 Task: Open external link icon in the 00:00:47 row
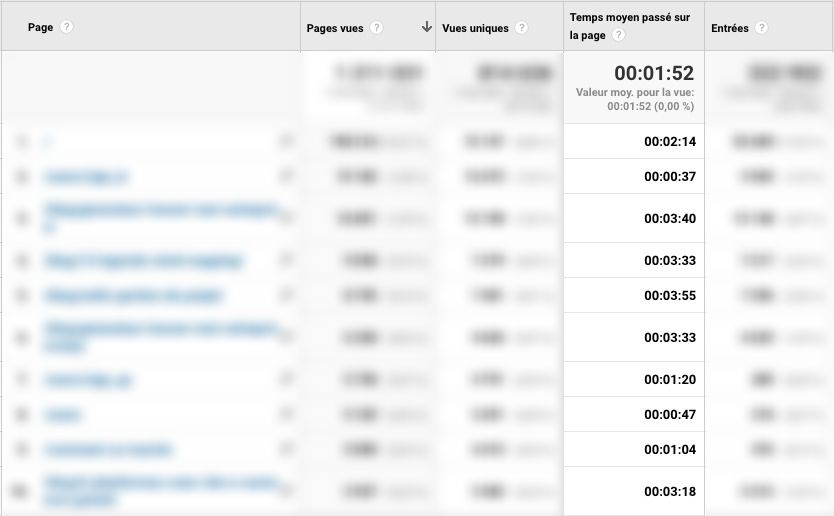click(288, 414)
